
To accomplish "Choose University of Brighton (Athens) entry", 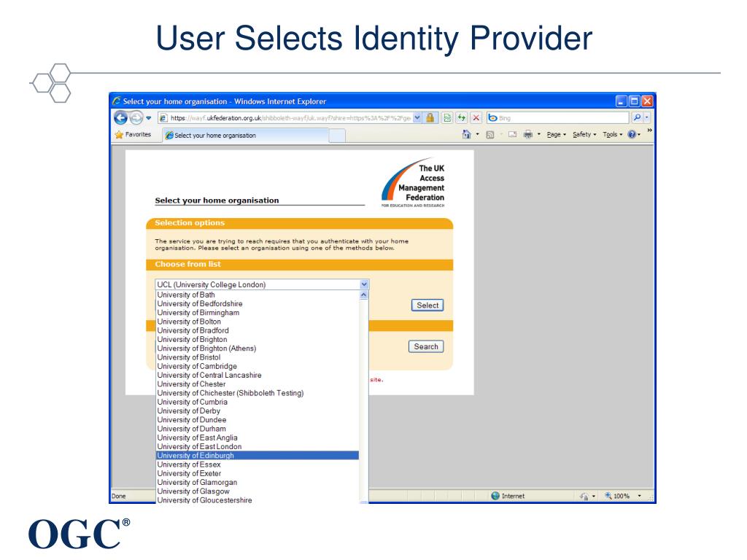I will click(x=258, y=349).
